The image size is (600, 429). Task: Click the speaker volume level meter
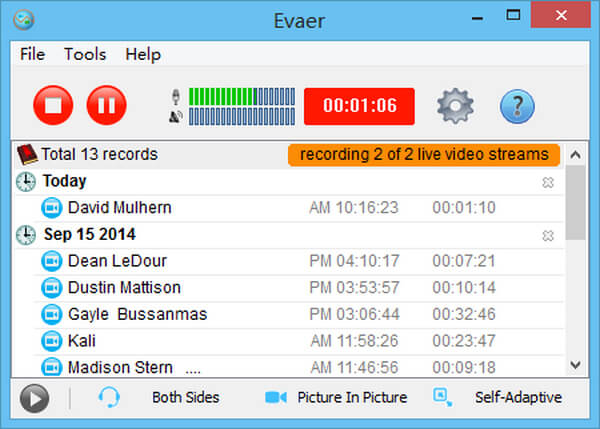coord(242,116)
